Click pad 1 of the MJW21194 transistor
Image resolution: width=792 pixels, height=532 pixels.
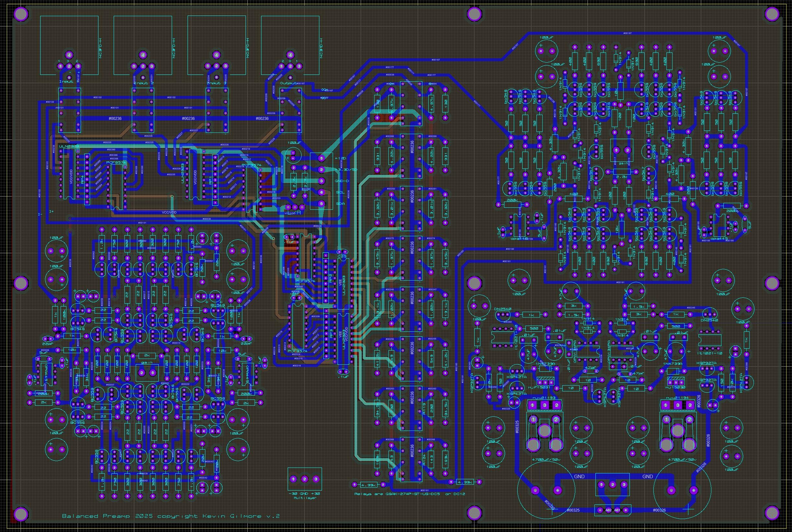coord(666,405)
